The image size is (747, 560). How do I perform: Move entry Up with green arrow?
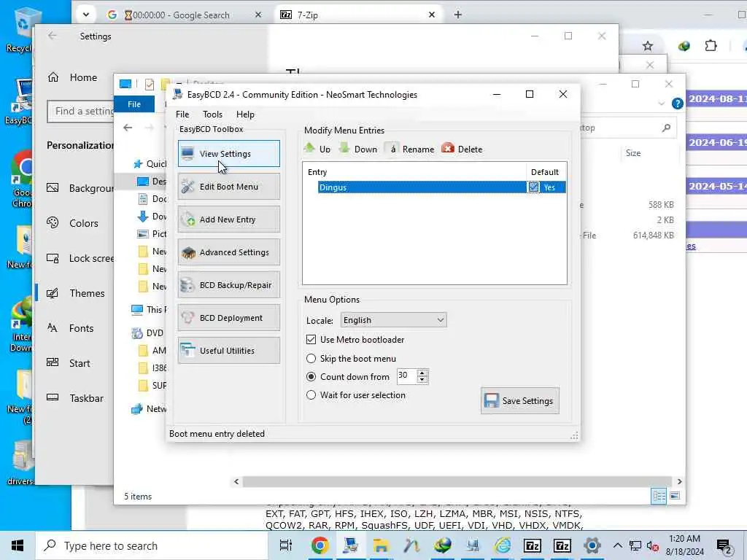point(317,149)
